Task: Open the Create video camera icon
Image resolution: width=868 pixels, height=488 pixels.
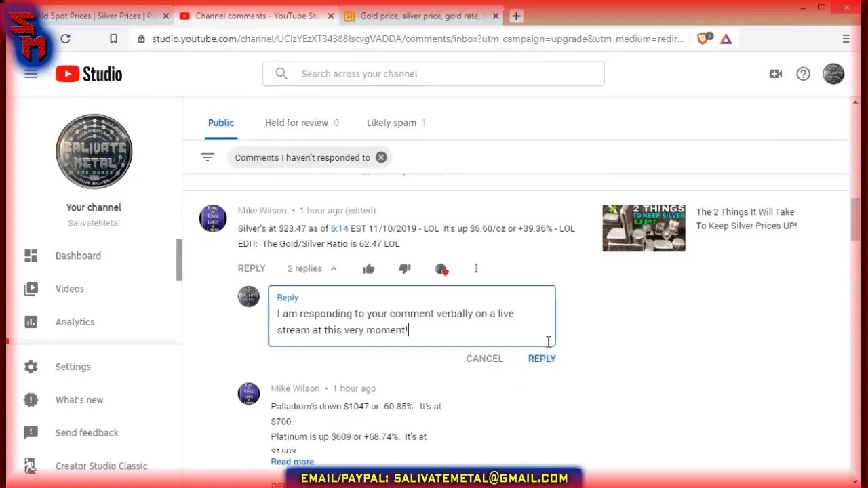Action: (776, 74)
